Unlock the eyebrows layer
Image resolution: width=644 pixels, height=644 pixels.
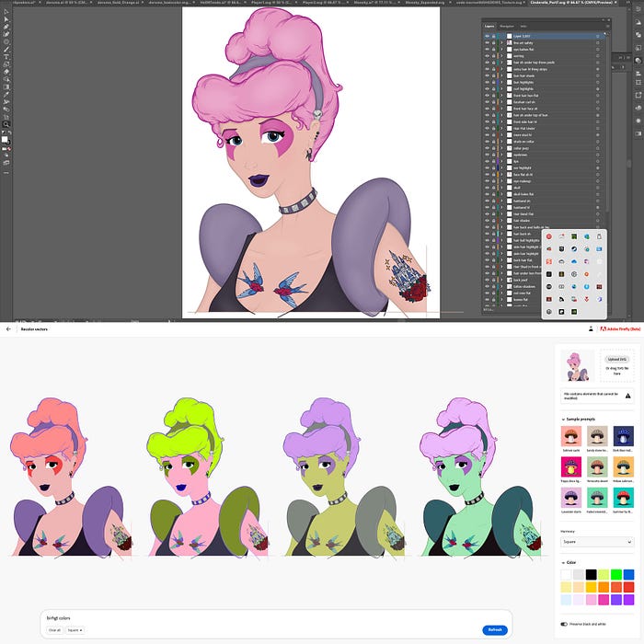click(x=494, y=155)
